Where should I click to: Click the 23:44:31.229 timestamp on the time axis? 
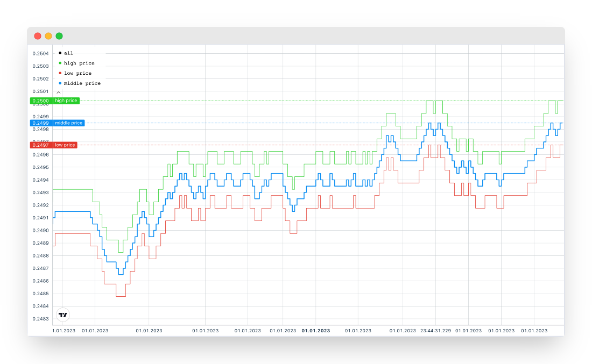coord(436,331)
